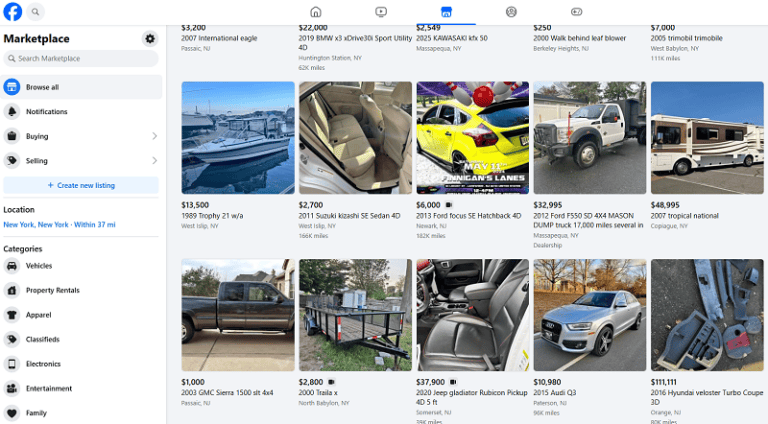Open the 2015 Audi Q3 listing photo
The height and width of the screenshot is (424, 768).
pyautogui.click(x=590, y=315)
